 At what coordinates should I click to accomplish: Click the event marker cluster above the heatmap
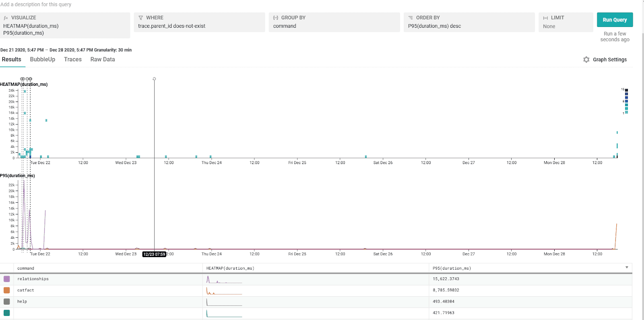pos(26,79)
